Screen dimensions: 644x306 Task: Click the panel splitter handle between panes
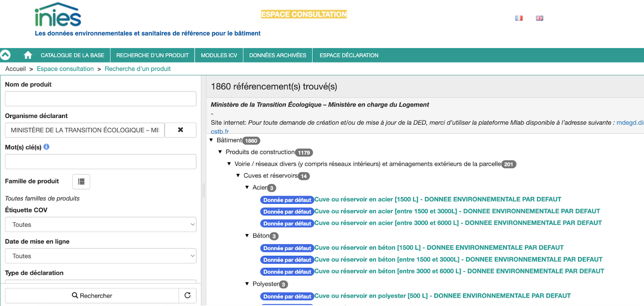pos(204,190)
